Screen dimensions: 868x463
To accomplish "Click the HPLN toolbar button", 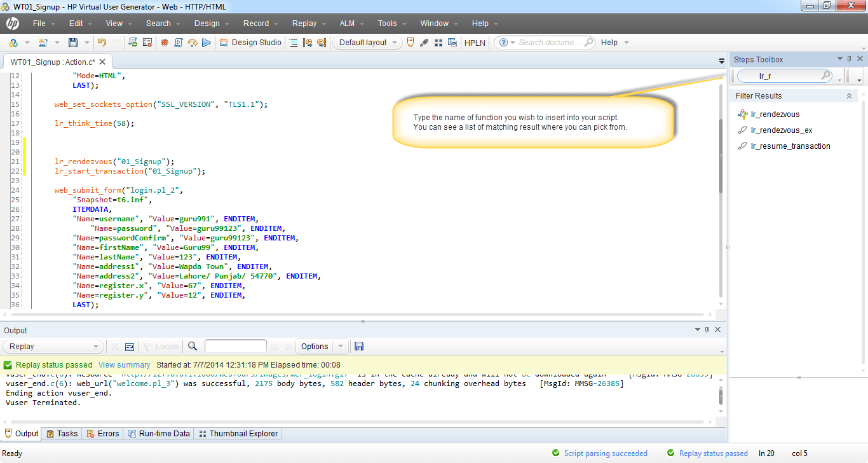I will tap(474, 43).
